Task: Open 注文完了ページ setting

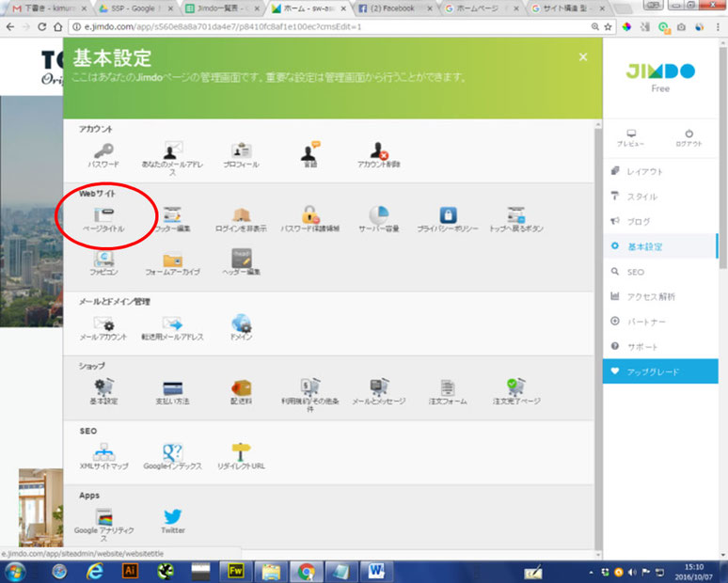Action: click(516, 392)
